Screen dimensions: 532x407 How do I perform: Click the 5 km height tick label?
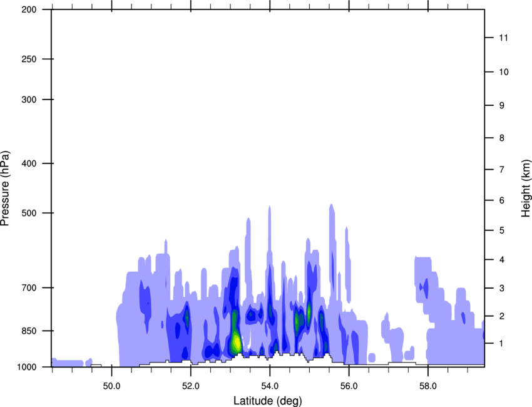point(502,230)
